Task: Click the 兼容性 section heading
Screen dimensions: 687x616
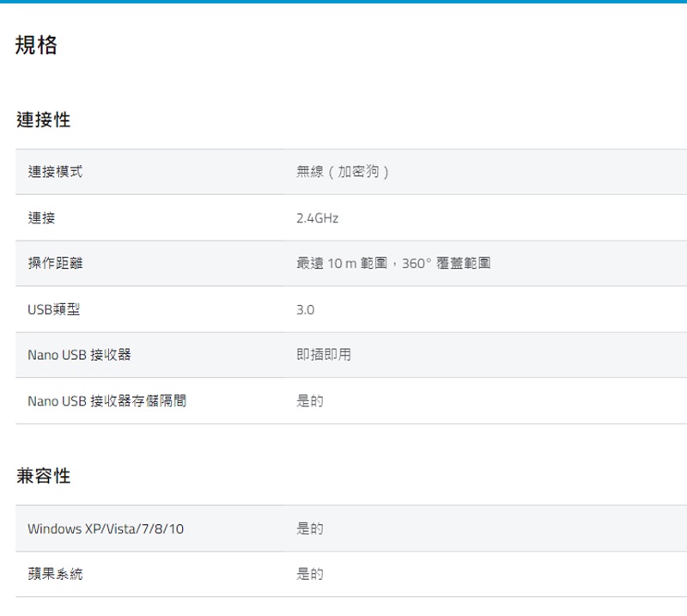Action: pos(43,476)
